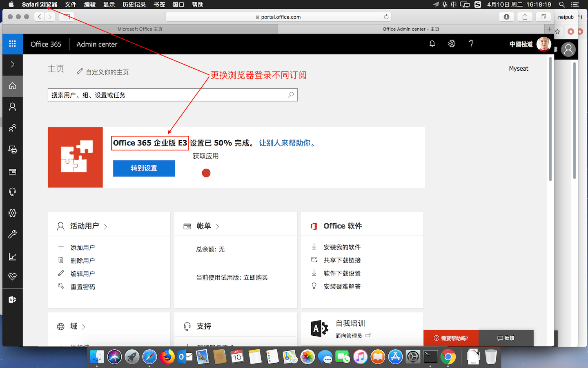588x368 pixels.
Task: Click 添加用户 in the active users card
Action: [x=82, y=247]
